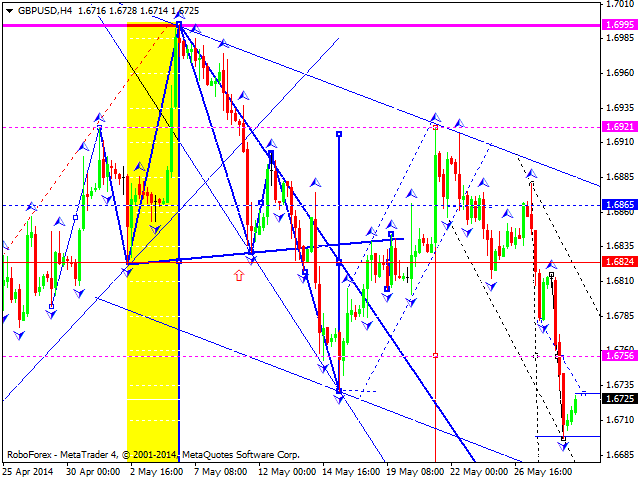This screenshot has height=480, width=640.
Task: Click the RoboForex MetaTrader 4 copyright text
Action: pos(153,455)
